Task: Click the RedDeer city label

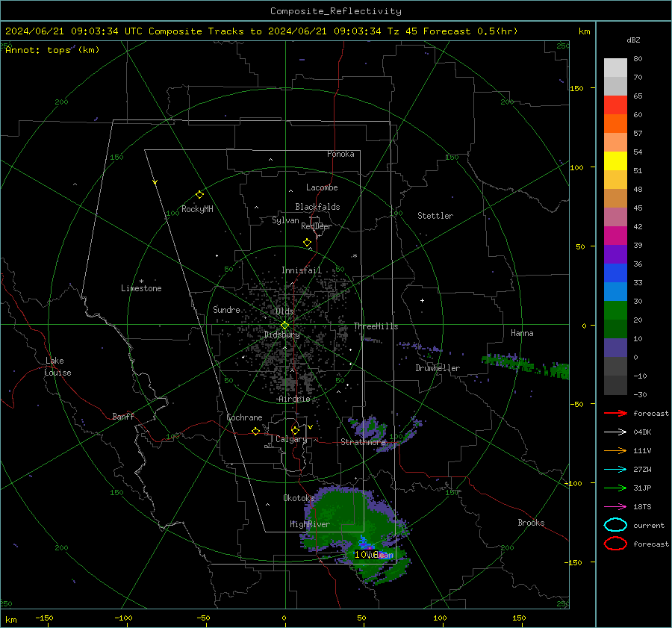Action: pyautogui.click(x=317, y=226)
